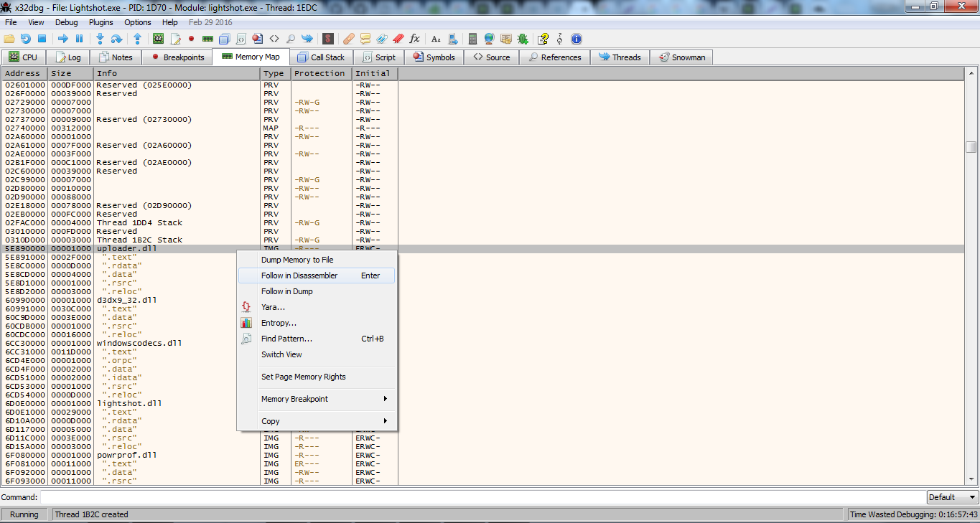This screenshot has height=523, width=980.
Task: Choose Dump Memory to File
Action: coord(317,260)
